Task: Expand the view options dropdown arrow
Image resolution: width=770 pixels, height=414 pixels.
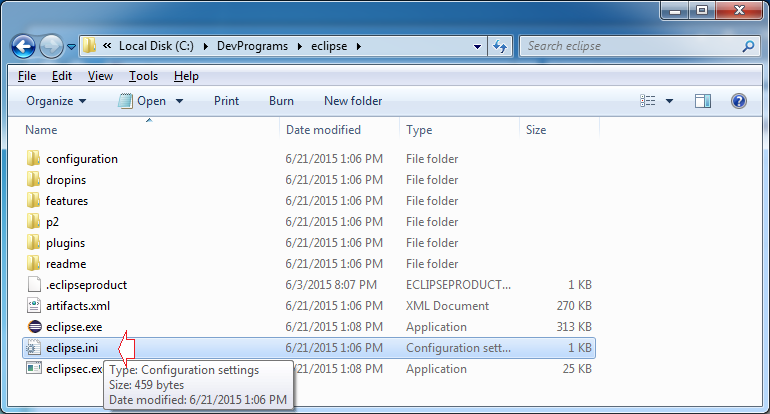Action: (669, 101)
